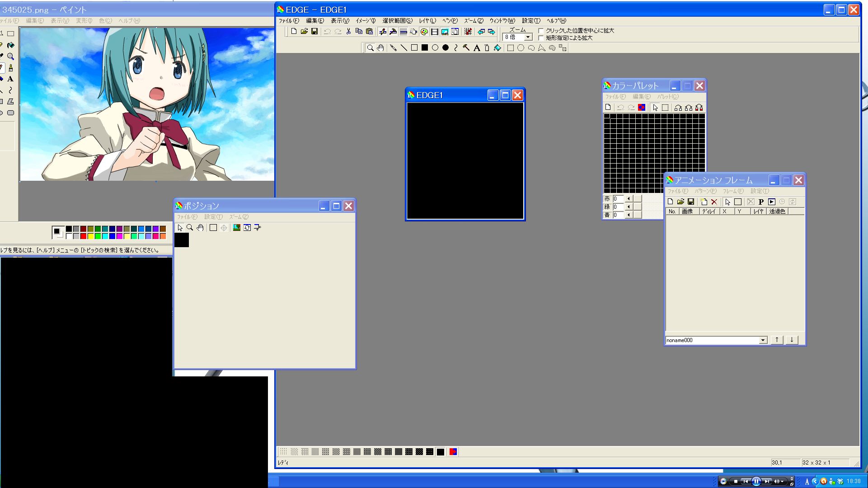868x488 pixels.
Task: Open 選択範囲(S) menu in EDGE
Action: click(397, 21)
